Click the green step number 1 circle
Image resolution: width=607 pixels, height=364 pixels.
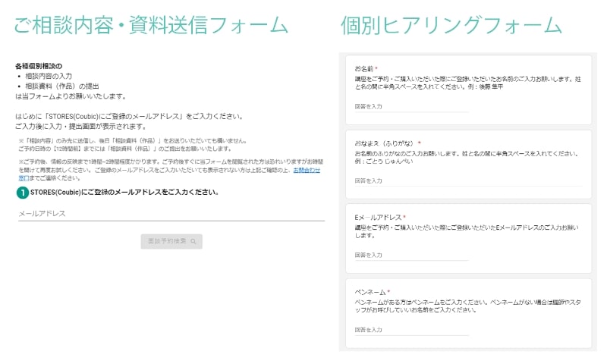pos(23,193)
